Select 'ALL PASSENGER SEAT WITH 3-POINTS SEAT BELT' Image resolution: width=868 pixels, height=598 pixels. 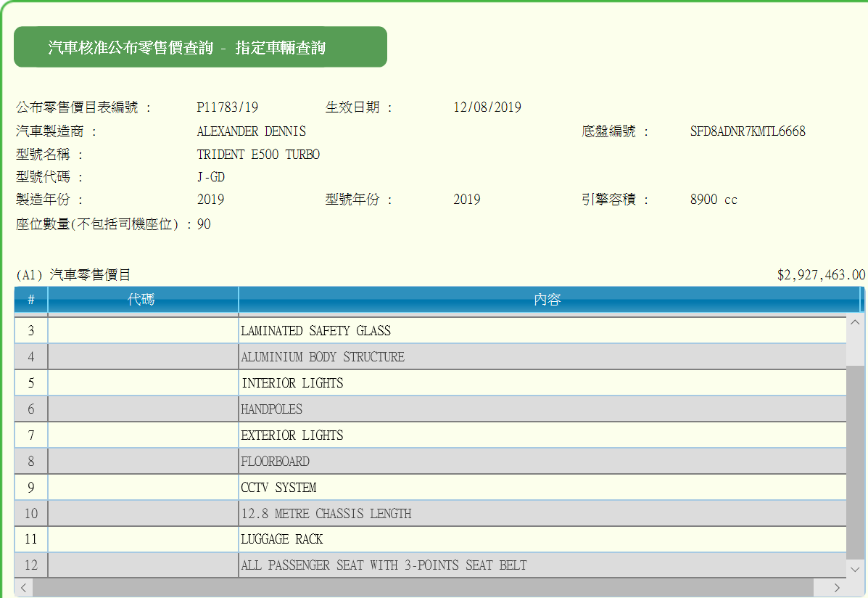click(x=431, y=565)
